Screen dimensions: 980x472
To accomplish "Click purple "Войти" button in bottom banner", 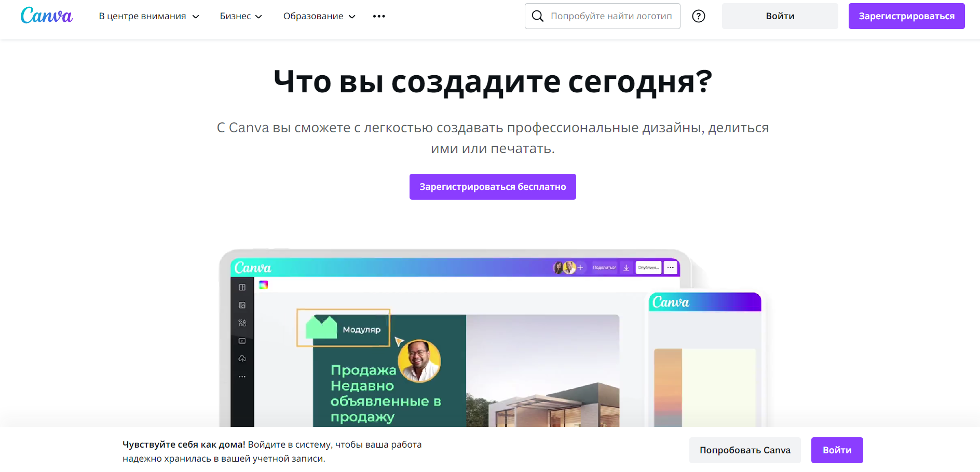I will pos(837,450).
